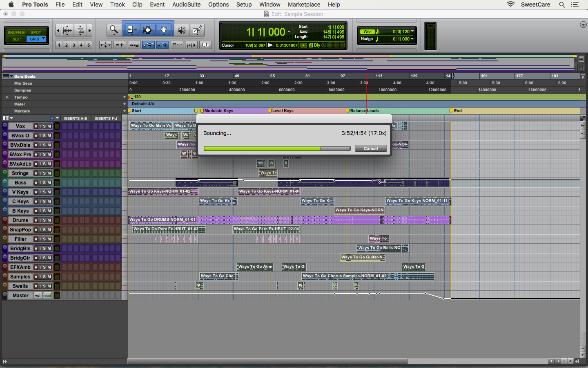Viewport: 588px width, 368px height.
Task: Mute the Vox track
Action: [x=49, y=126]
